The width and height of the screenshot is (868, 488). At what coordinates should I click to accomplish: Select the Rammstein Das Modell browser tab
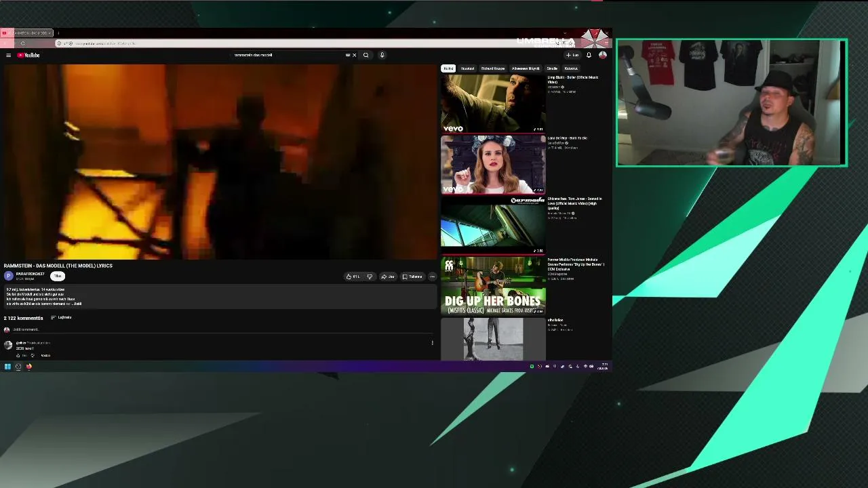(x=27, y=33)
